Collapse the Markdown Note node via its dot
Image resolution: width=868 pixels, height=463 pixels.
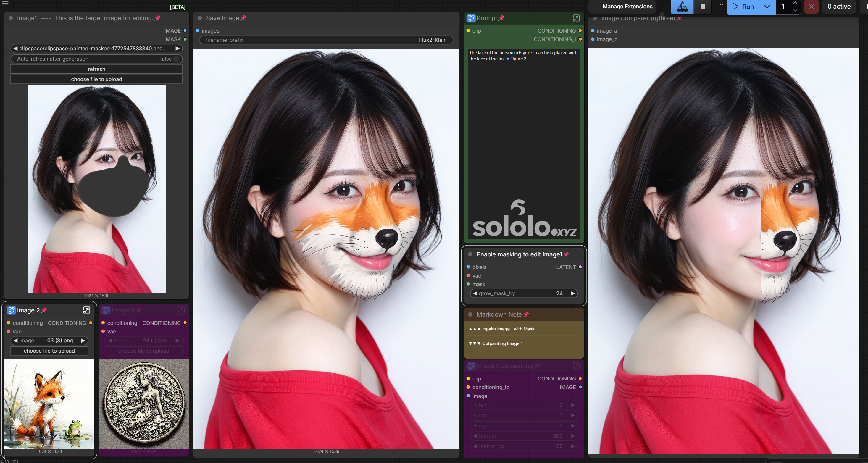tap(470, 314)
